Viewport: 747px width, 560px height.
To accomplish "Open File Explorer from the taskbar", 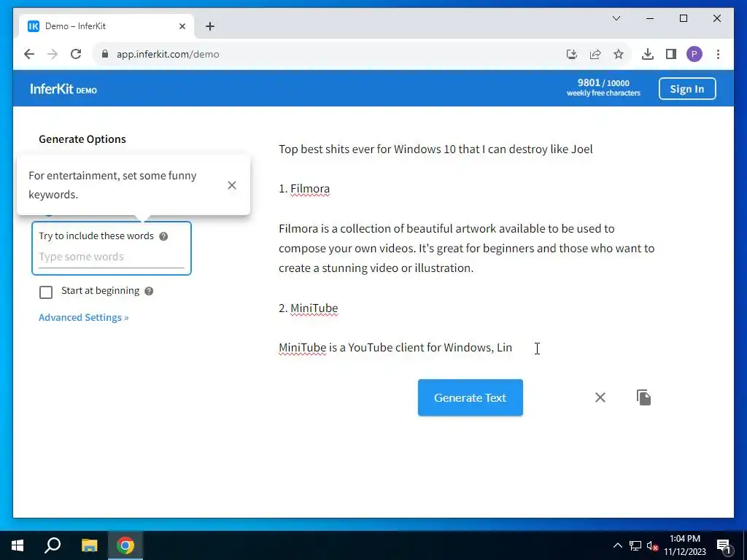I will 89,545.
